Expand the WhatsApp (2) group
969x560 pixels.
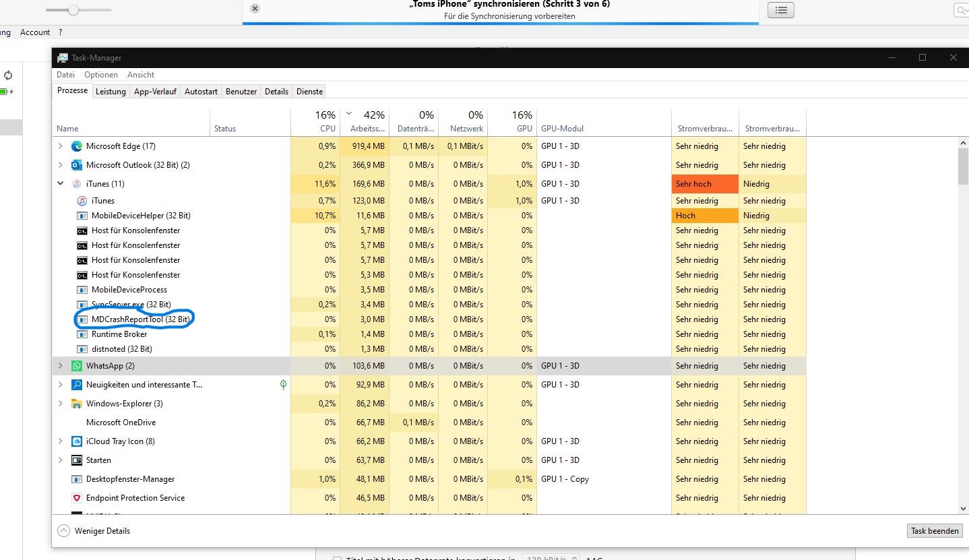pos(61,366)
